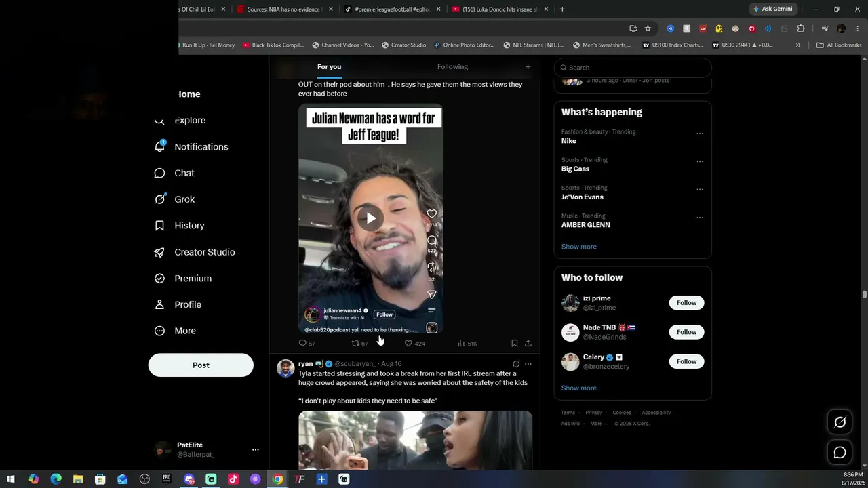Add a new timeline tab with plus
868x488 pixels.
coord(528,67)
